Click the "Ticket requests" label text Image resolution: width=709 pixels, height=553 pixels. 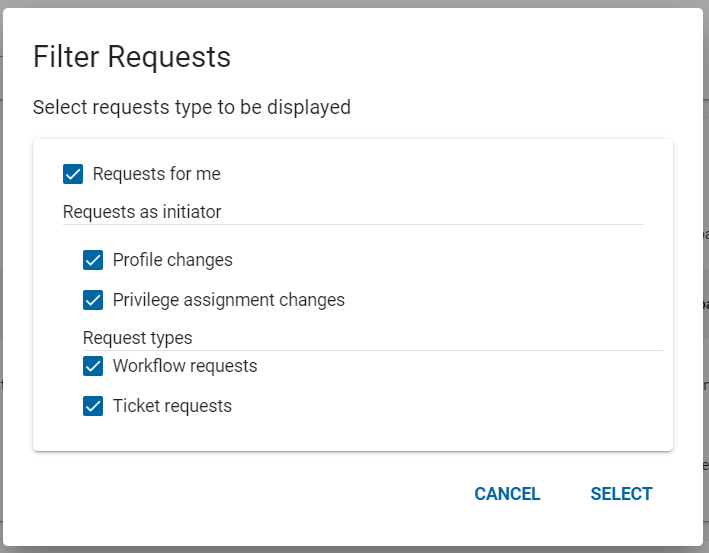172,406
